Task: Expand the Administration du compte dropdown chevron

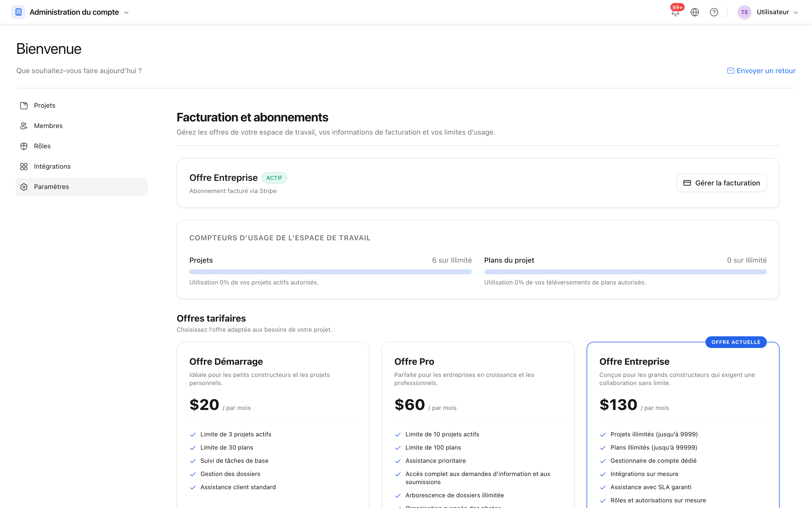Action: 127,13
